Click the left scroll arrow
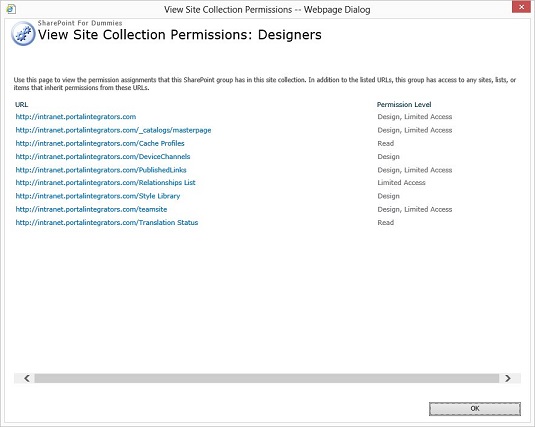 tap(27, 378)
